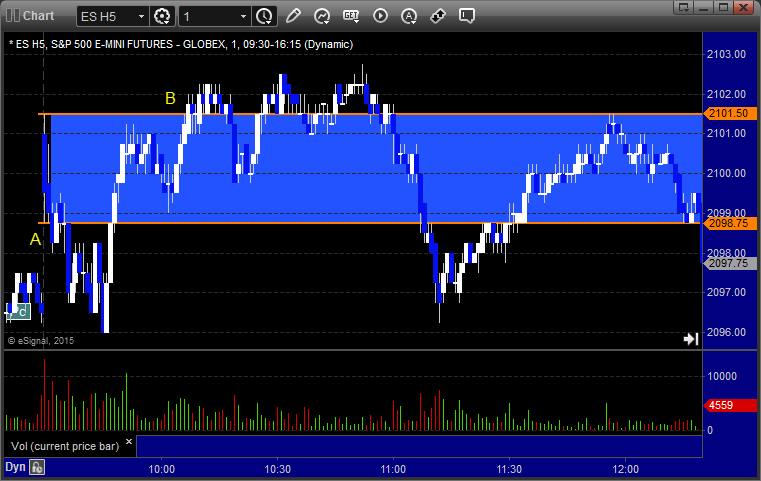This screenshot has width=761, height=481.
Task: Open the chart comment bubble icon
Action: coord(467,16)
